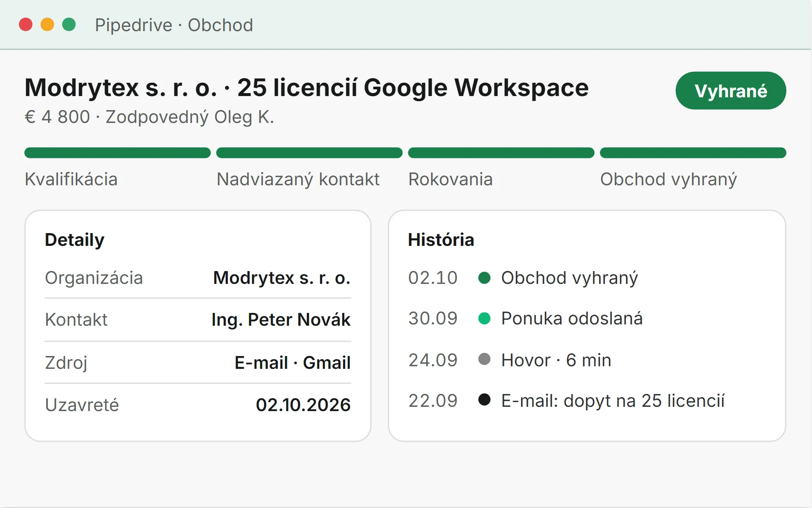Click the history date 22.09
The height and width of the screenshot is (508, 812).
[x=433, y=401]
